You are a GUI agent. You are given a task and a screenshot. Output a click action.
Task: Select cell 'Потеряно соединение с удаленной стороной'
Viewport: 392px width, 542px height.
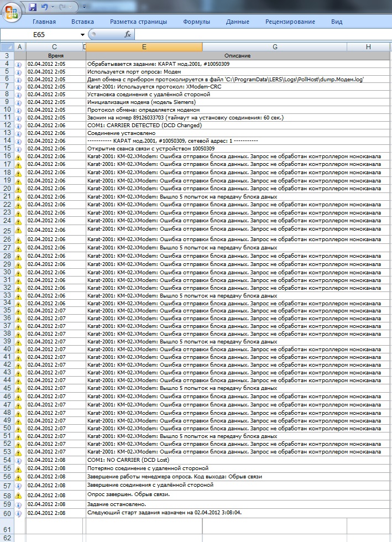click(238, 468)
